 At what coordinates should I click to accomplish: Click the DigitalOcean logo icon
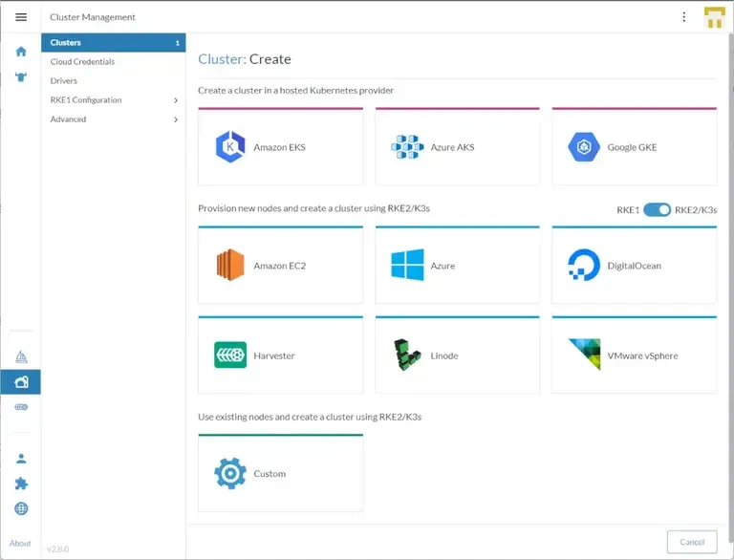point(583,266)
